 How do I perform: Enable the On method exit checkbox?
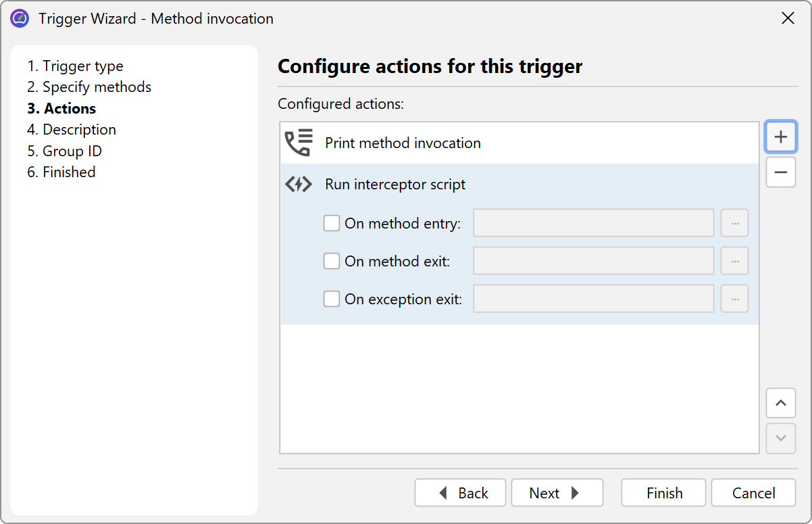point(332,261)
